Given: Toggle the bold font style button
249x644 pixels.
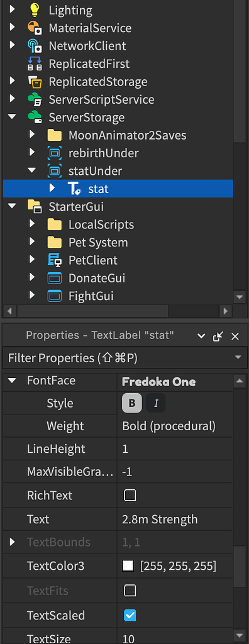Looking at the screenshot, I should tap(132, 403).
